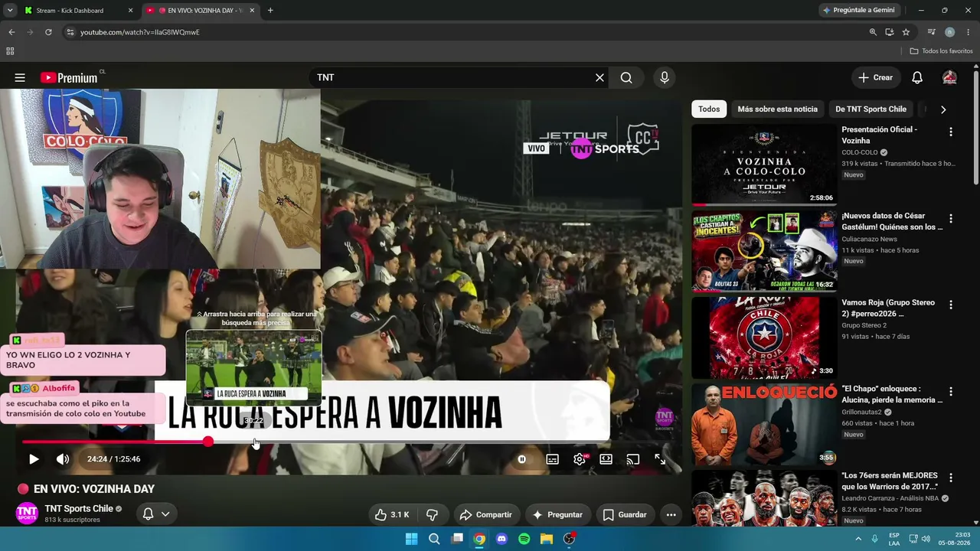Open TNT Sports Chile channel name link

pos(79,509)
